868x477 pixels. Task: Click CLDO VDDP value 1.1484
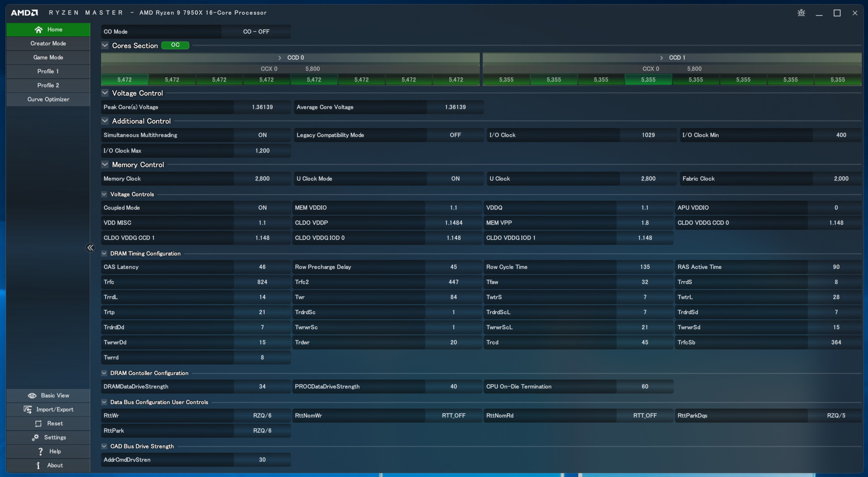(x=453, y=223)
